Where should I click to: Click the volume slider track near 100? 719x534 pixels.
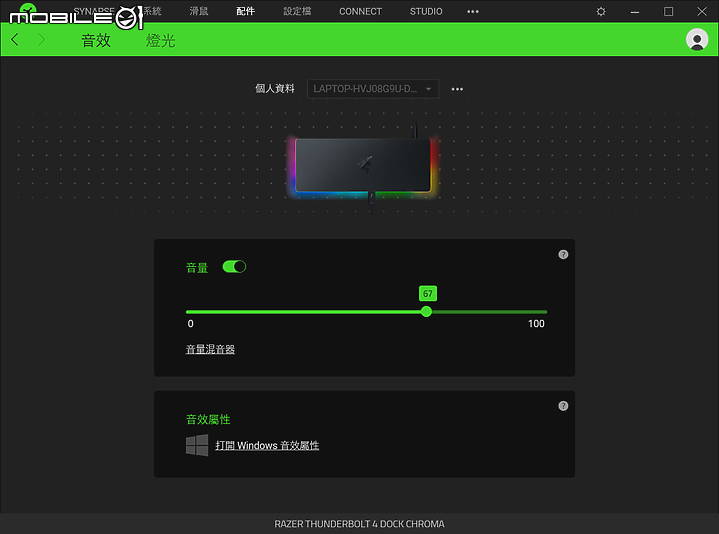[543, 312]
